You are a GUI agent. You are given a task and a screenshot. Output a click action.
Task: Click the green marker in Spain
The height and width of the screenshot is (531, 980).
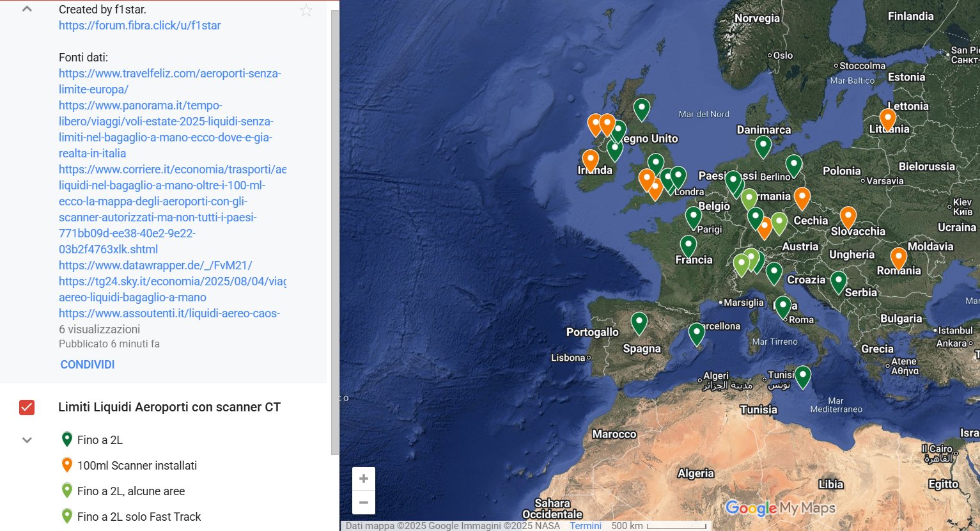click(639, 322)
